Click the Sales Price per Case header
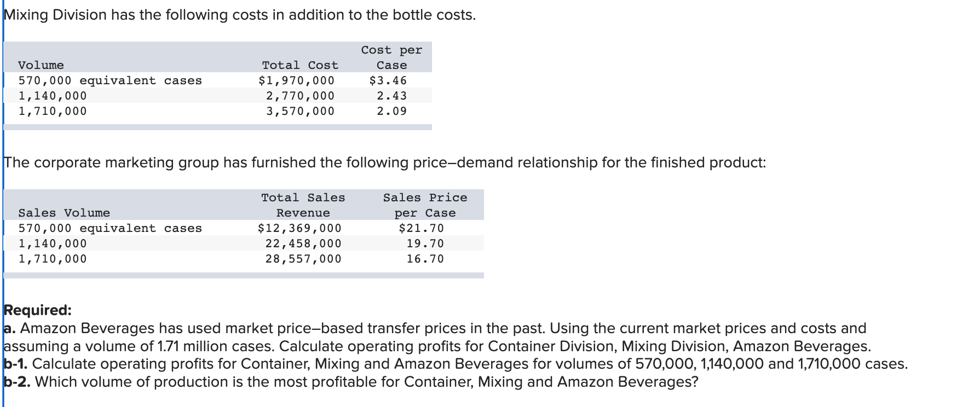This screenshot has height=407, width=980. click(425, 205)
